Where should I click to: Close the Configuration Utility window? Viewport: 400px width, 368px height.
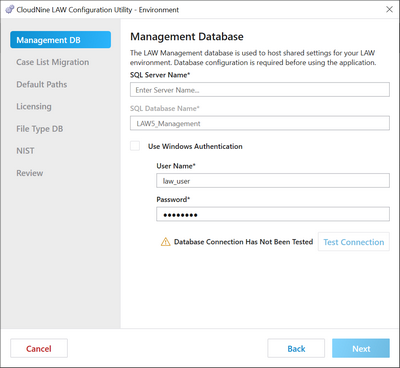(389, 9)
